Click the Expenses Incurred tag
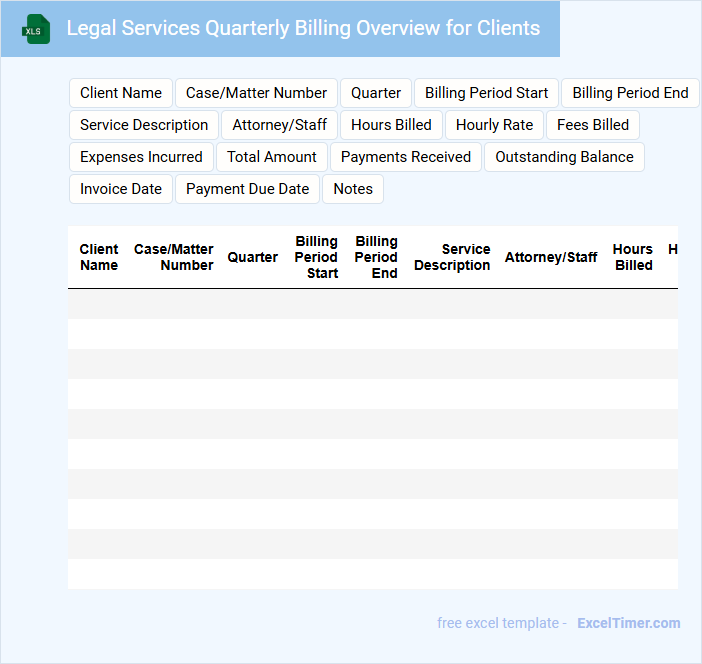 pyautogui.click(x=141, y=157)
